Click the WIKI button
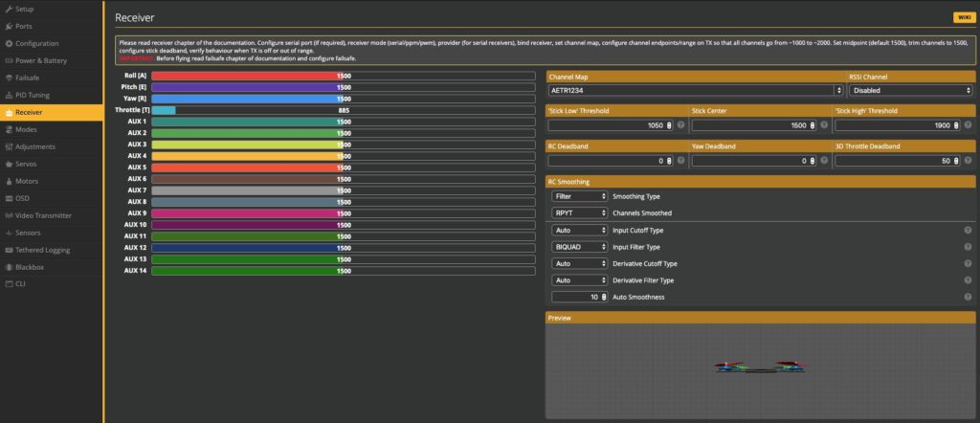The height and width of the screenshot is (423, 980). click(x=962, y=17)
